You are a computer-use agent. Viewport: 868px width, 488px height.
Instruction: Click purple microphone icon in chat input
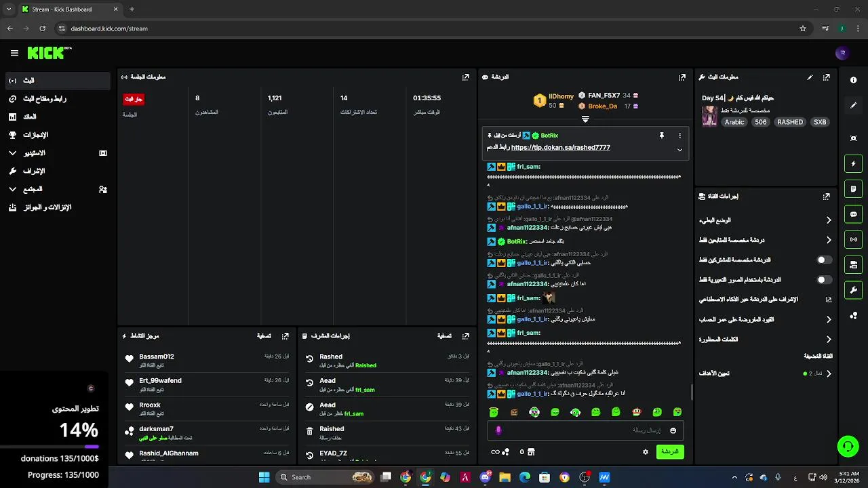point(498,430)
